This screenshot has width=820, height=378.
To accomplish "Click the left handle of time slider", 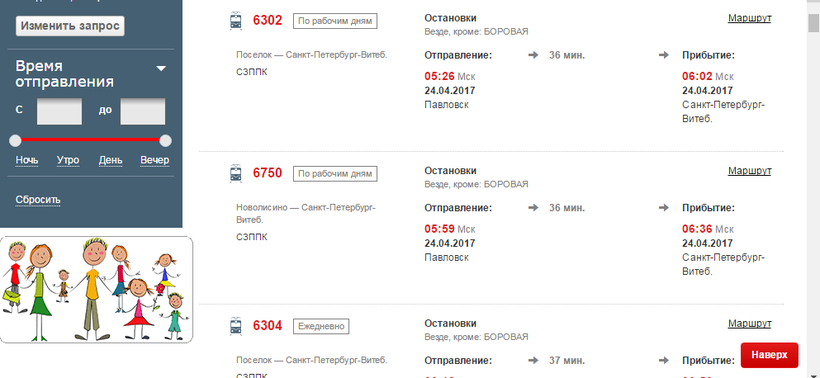I will pos(15,140).
